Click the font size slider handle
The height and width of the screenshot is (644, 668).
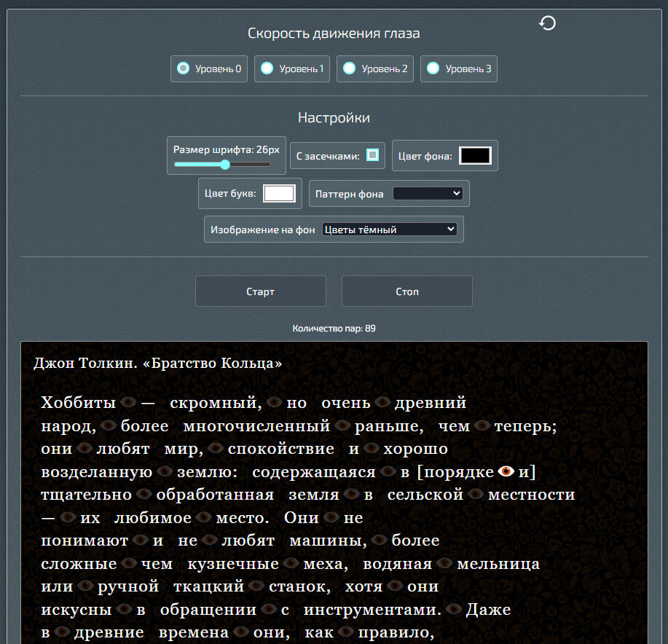tap(225, 165)
